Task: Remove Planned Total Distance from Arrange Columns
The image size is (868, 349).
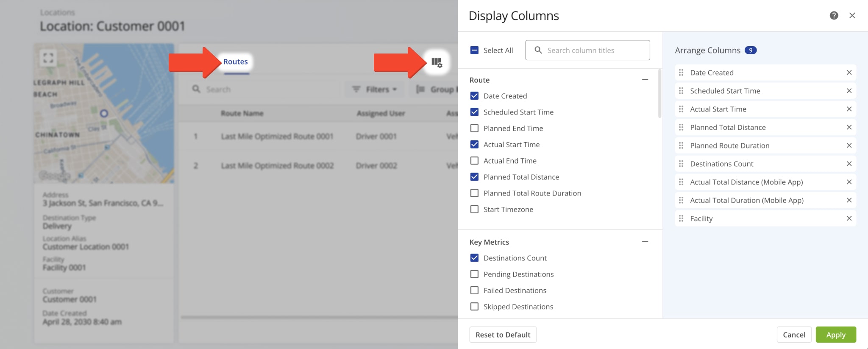Action: click(849, 127)
